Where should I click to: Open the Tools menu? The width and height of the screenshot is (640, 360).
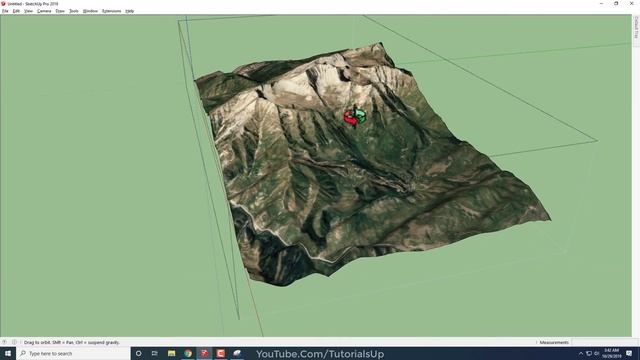[x=73, y=11]
